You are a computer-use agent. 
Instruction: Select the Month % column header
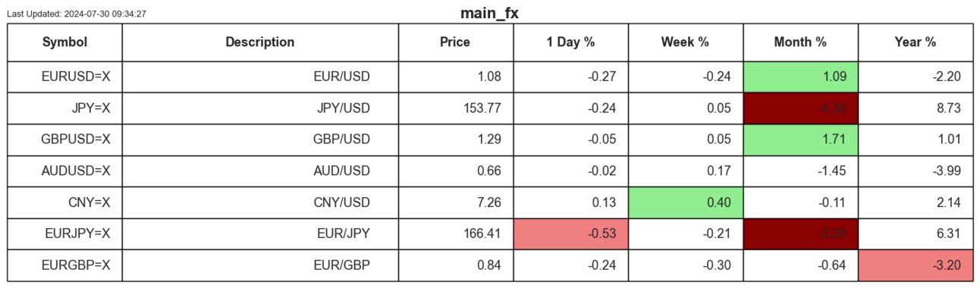pos(800,42)
